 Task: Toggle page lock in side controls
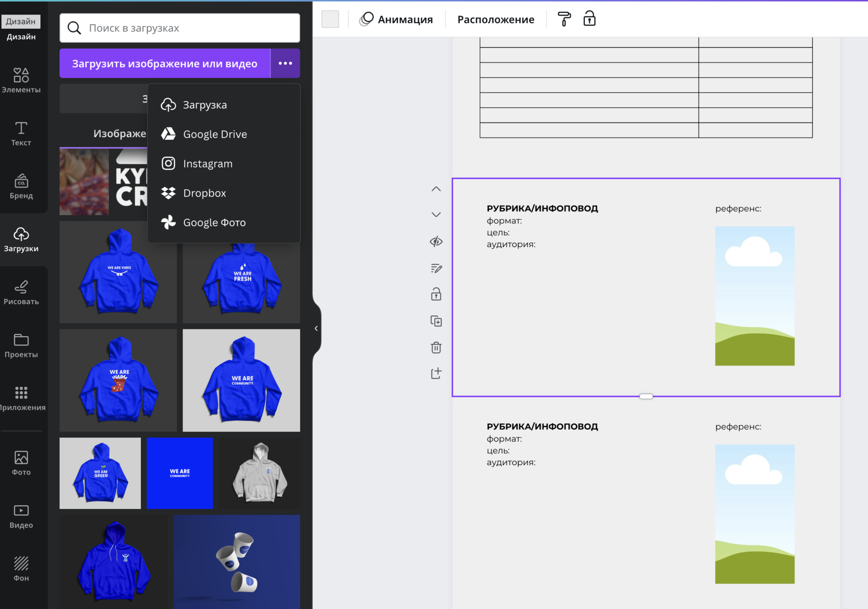436,294
